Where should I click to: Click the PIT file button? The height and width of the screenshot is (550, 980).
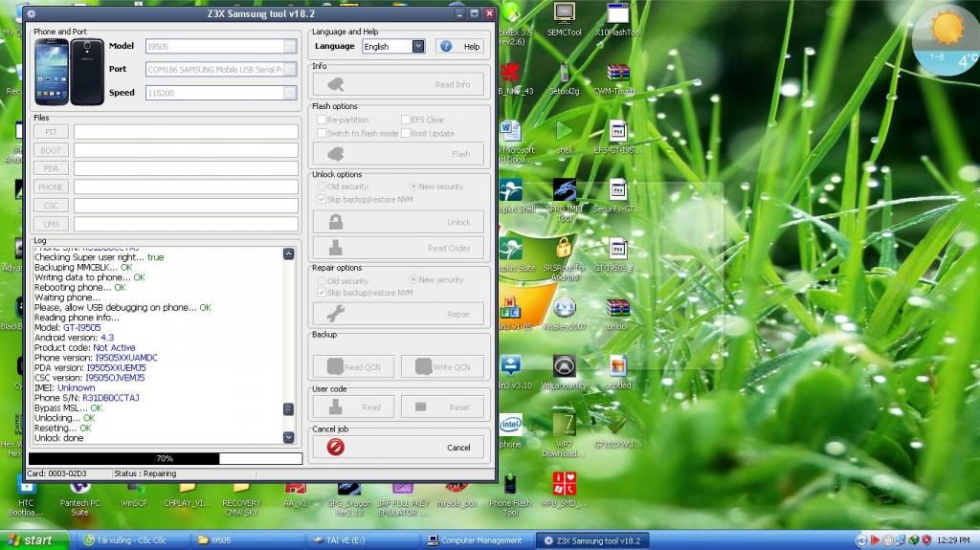(51, 132)
